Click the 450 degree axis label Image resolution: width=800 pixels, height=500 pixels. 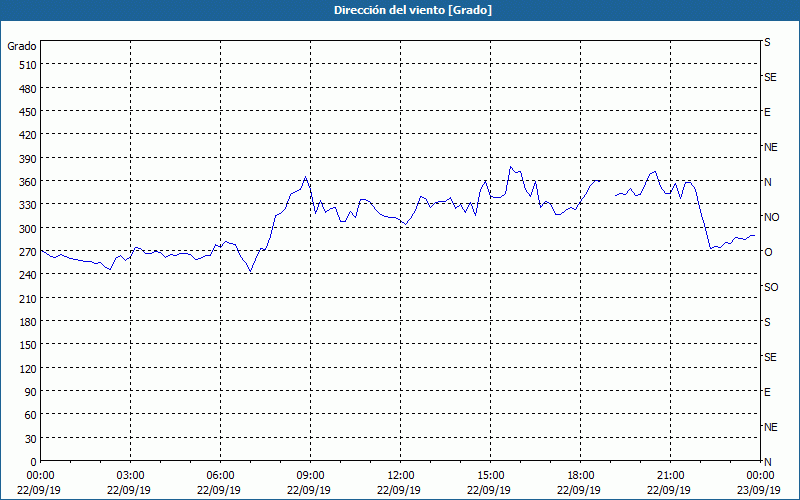click(x=29, y=112)
